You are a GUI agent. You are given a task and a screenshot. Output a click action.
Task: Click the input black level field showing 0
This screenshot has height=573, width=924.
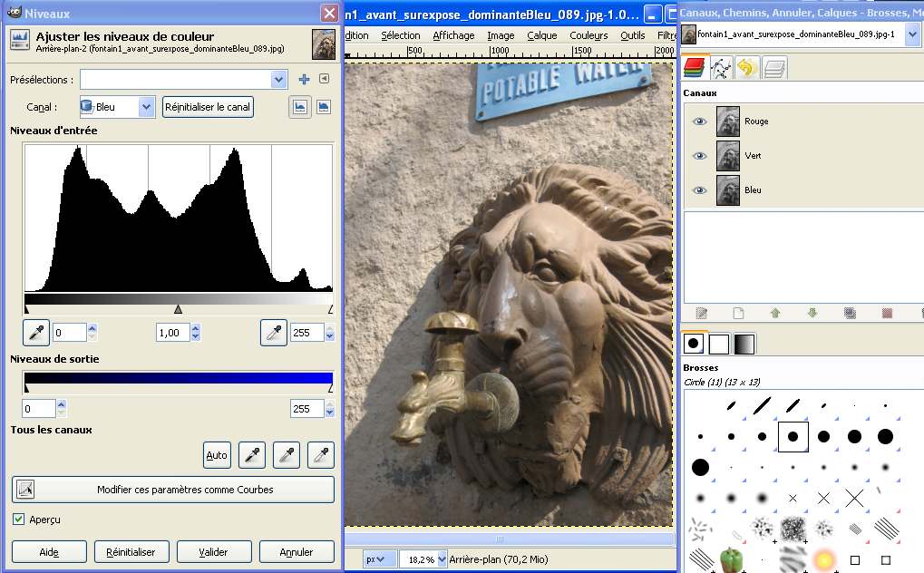(70, 333)
